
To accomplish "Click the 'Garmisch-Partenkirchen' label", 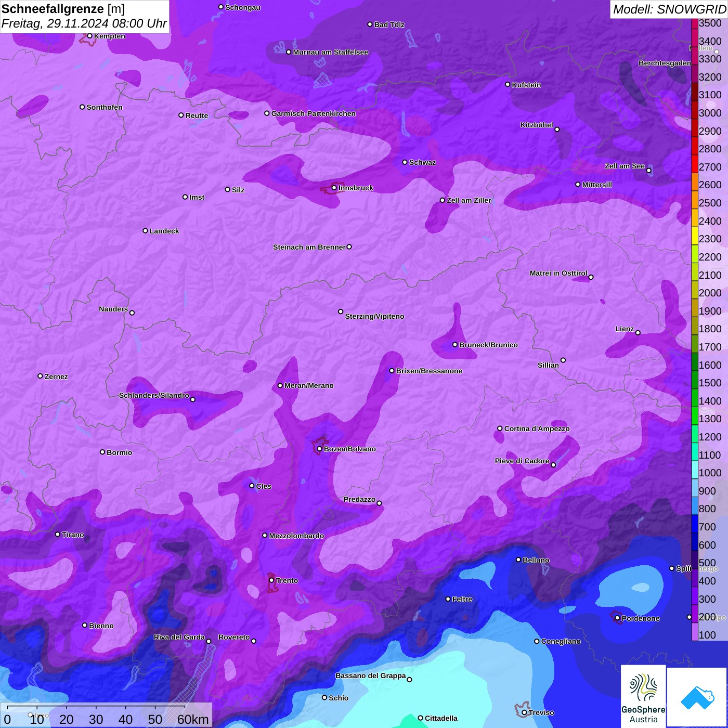I will [314, 113].
